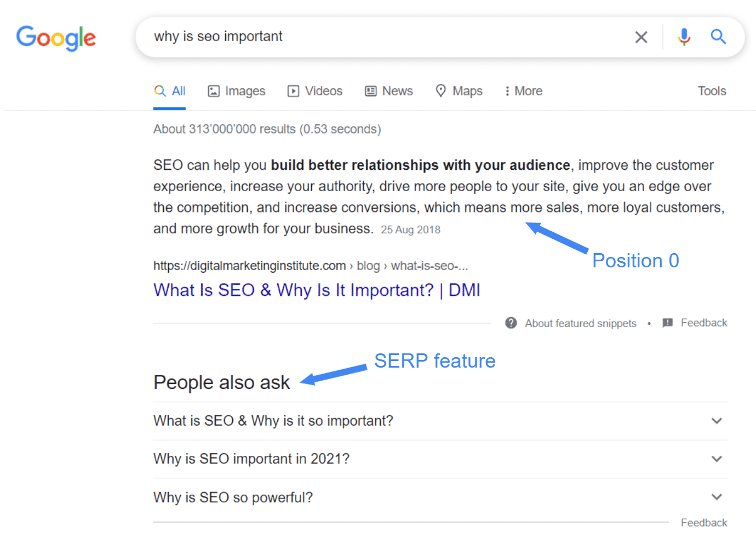Click the digitalmarketinginstitute.com URL breadcrumb

(311, 266)
